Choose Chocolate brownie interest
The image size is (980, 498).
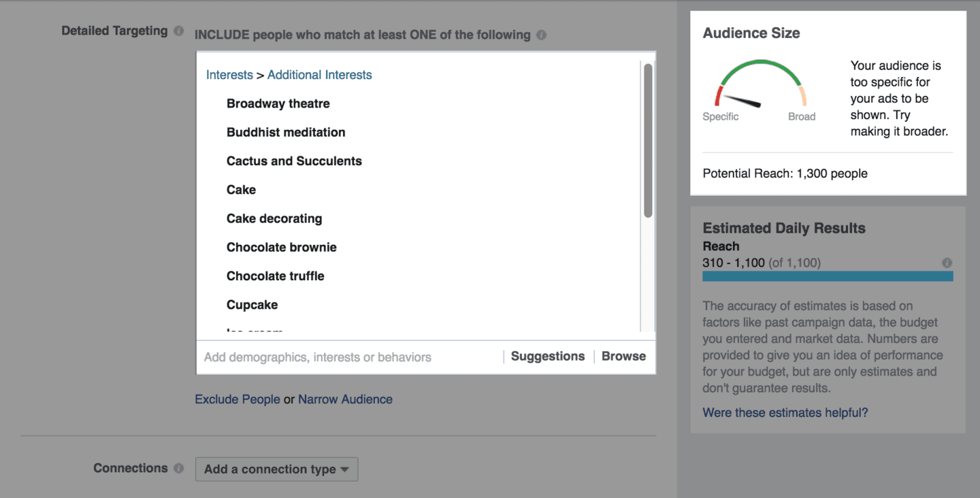[282, 247]
